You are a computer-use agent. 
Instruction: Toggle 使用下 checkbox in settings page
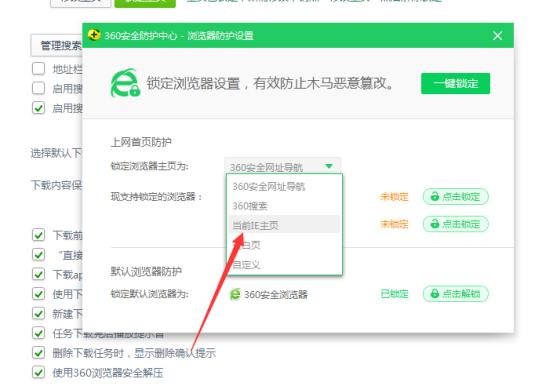click(38, 294)
